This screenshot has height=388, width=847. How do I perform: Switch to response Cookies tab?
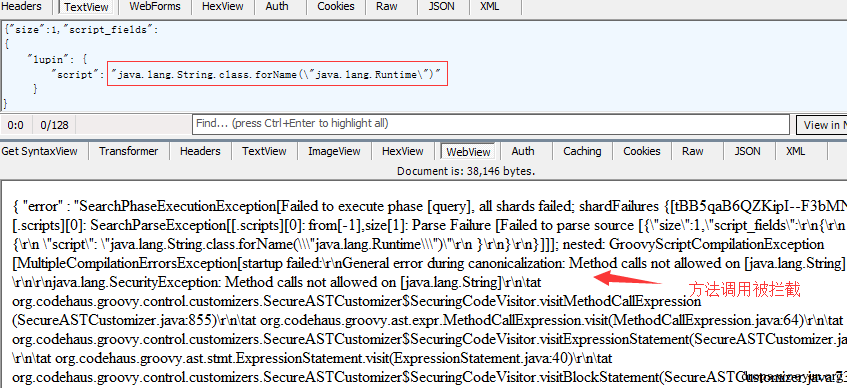[642, 151]
